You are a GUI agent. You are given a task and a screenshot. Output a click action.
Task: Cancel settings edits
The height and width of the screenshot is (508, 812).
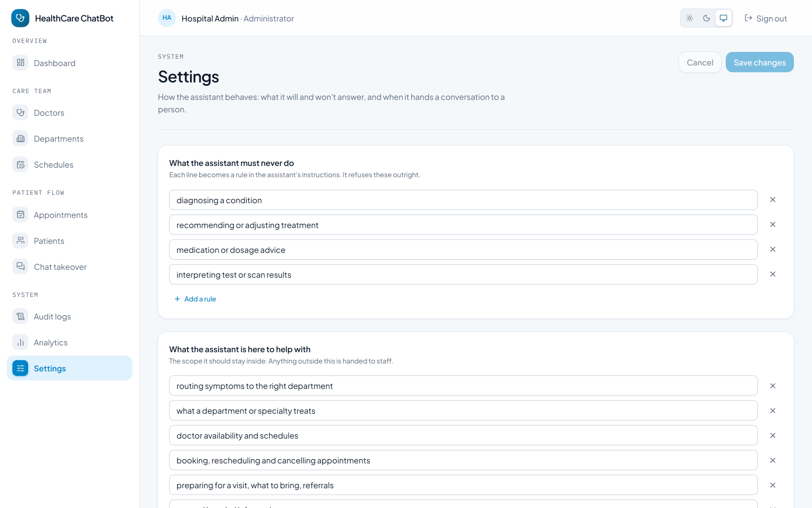[x=700, y=62]
